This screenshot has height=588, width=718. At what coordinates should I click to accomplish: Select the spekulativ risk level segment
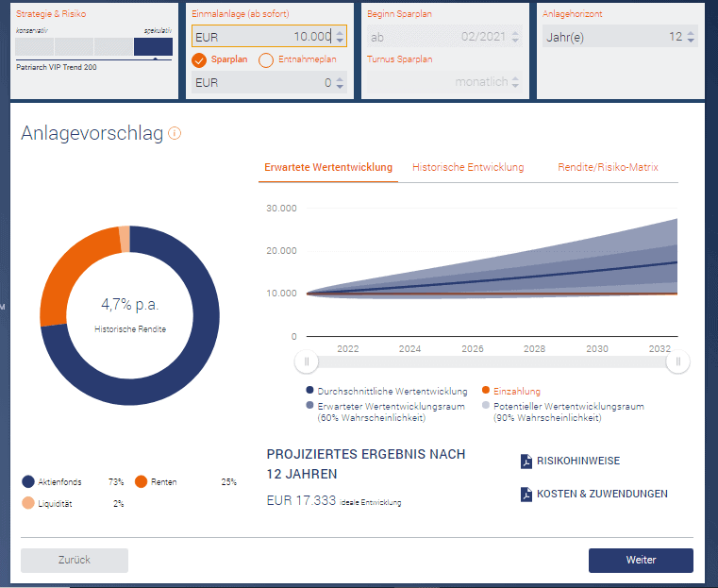[x=153, y=46]
